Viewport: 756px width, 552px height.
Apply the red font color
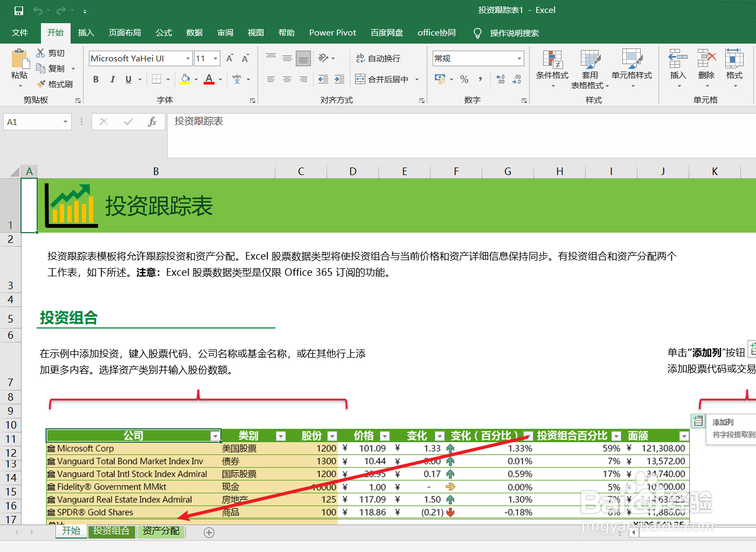click(209, 79)
